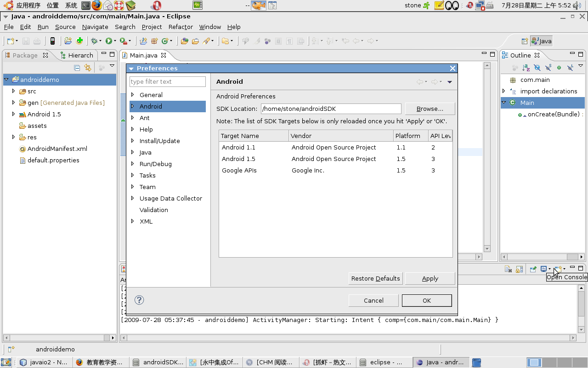Click the New Android Project icon
Viewport: 588px width, 368px height.
68,41
